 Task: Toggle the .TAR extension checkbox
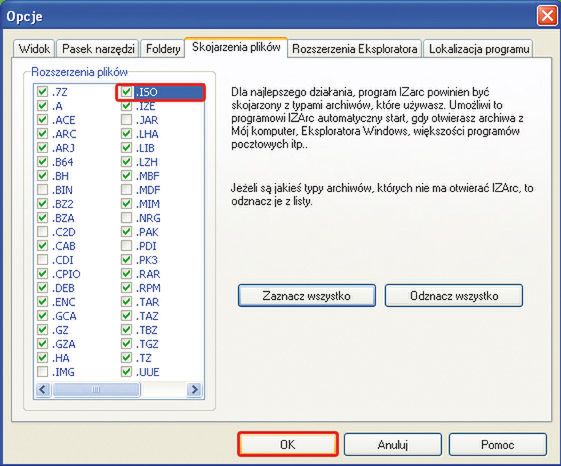pos(126,301)
